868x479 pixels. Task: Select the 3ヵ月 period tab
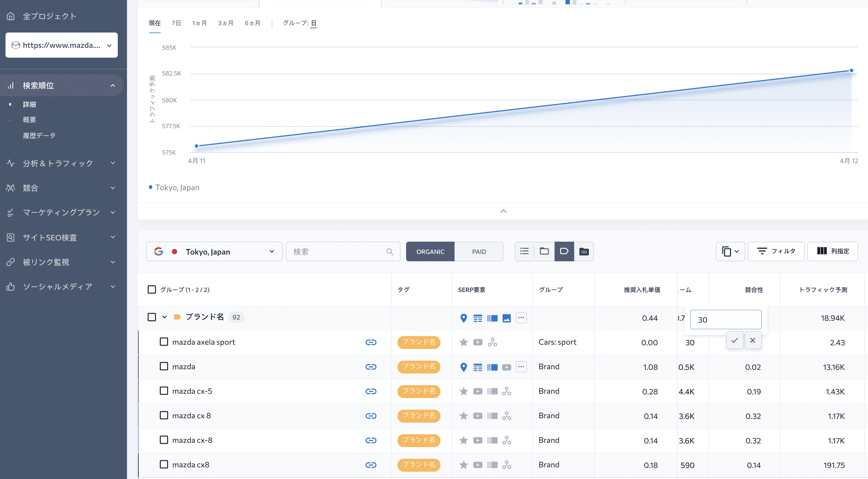pos(225,23)
